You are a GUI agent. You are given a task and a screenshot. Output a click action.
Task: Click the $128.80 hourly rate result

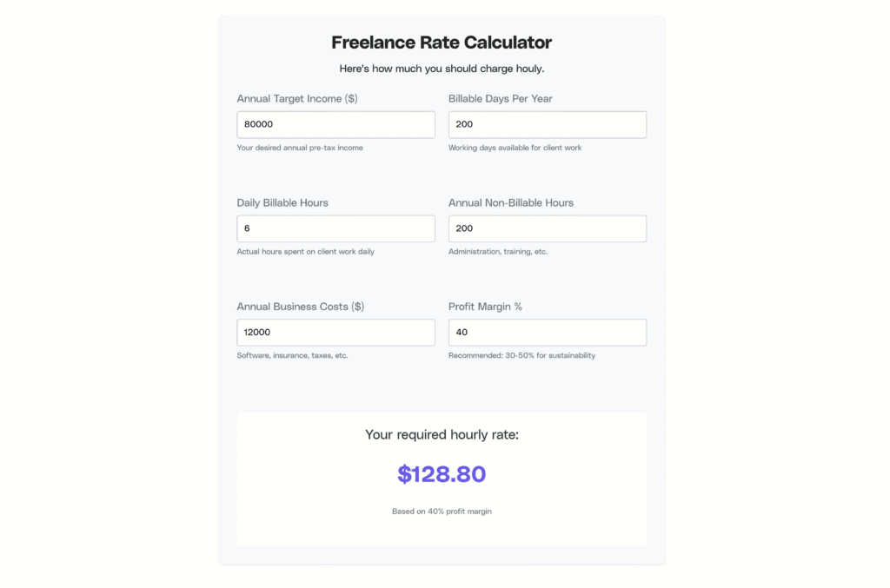tap(442, 474)
